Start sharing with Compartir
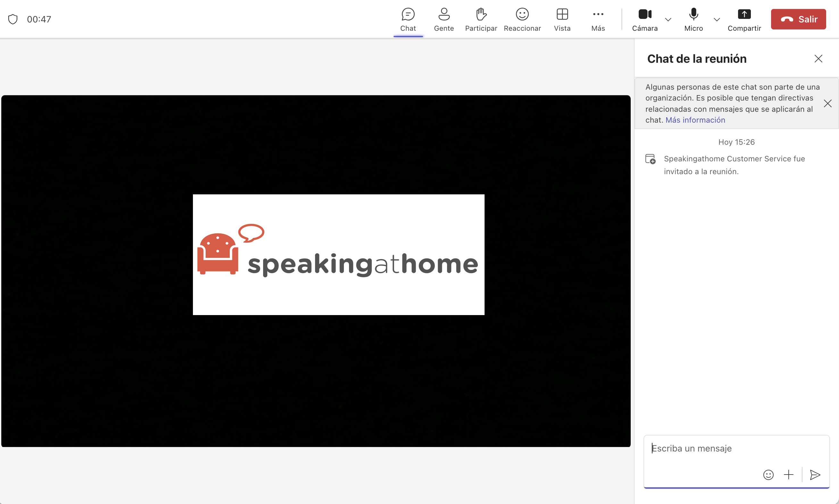The height and width of the screenshot is (504, 839). pyautogui.click(x=744, y=19)
